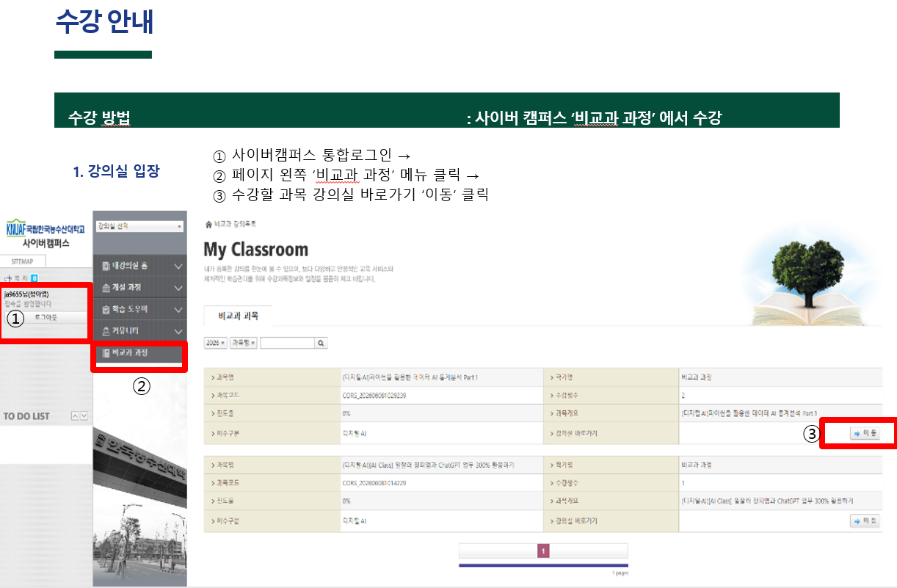This screenshot has width=897, height=588.
Task: Click course code CORS_202606081014229
Action: (x=374, y=483)
